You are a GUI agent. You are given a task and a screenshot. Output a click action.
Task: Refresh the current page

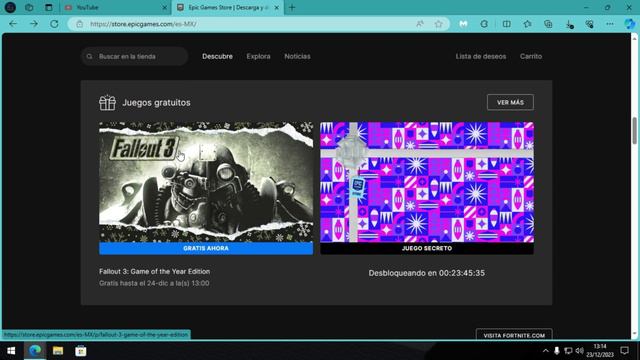click(x=54, y=24)
